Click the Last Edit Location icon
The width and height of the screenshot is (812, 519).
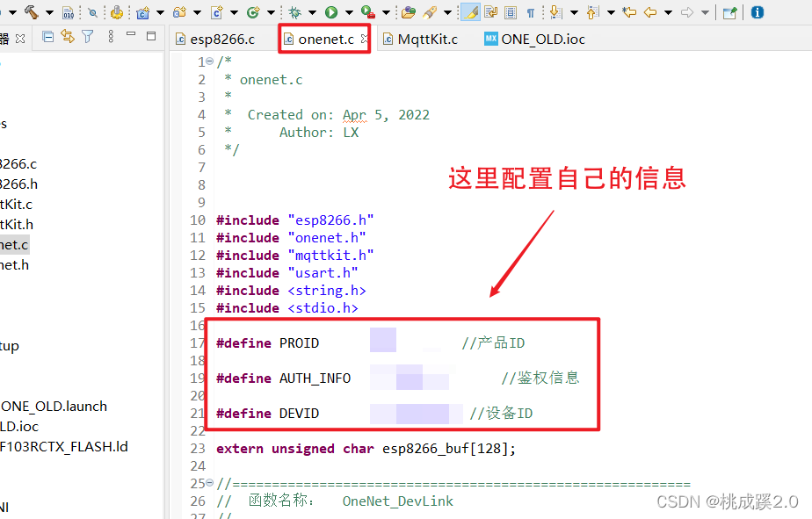(x=630, y=12)
